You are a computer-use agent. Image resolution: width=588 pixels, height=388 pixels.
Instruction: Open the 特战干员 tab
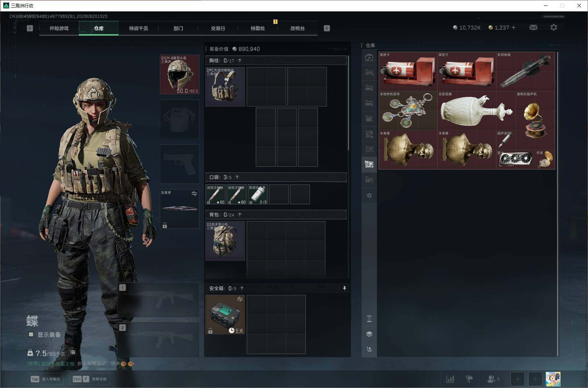click(x=138, y=28)
